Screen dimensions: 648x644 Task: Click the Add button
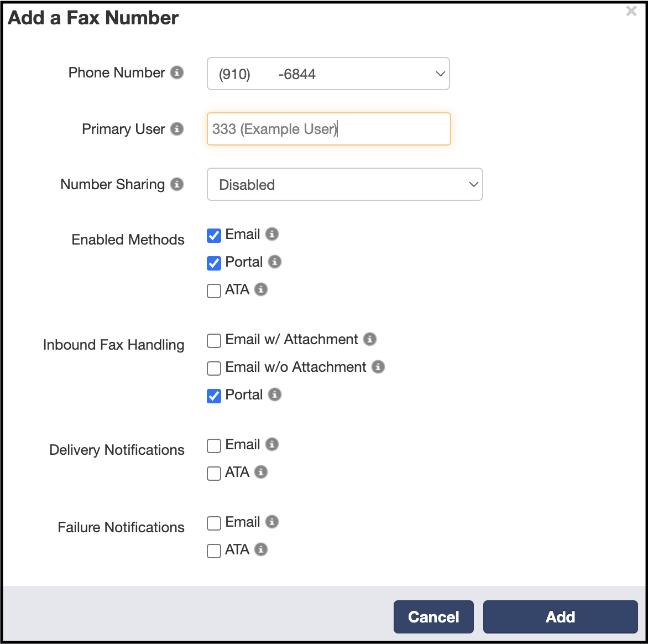(x=561, y=617)
